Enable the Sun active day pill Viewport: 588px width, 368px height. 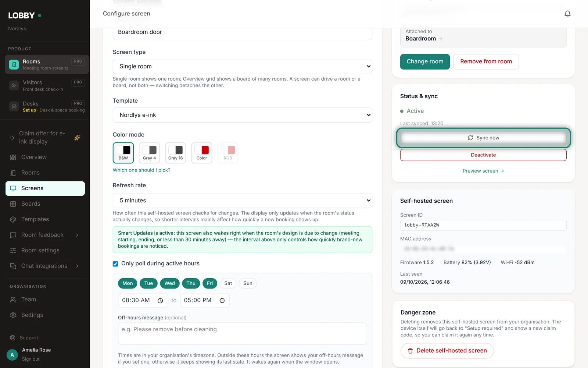coord(248,283)
